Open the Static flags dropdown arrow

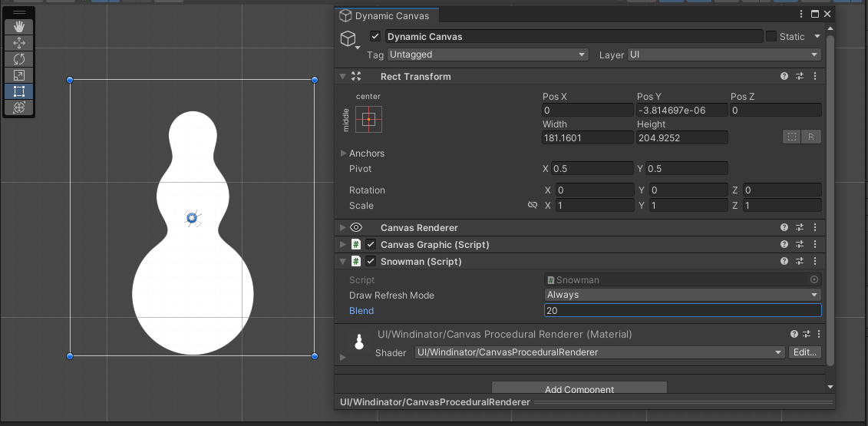[817, 37]
